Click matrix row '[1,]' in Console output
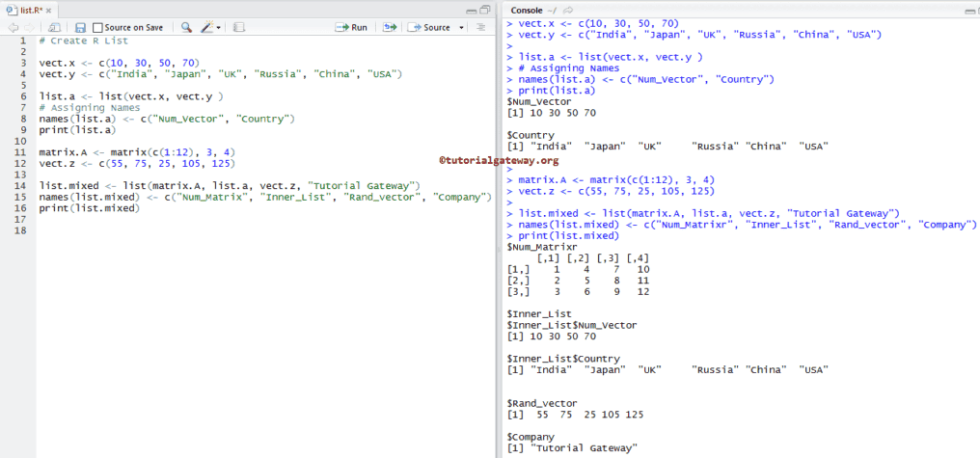This screenshot has width=980, height=458. (578, 269)
